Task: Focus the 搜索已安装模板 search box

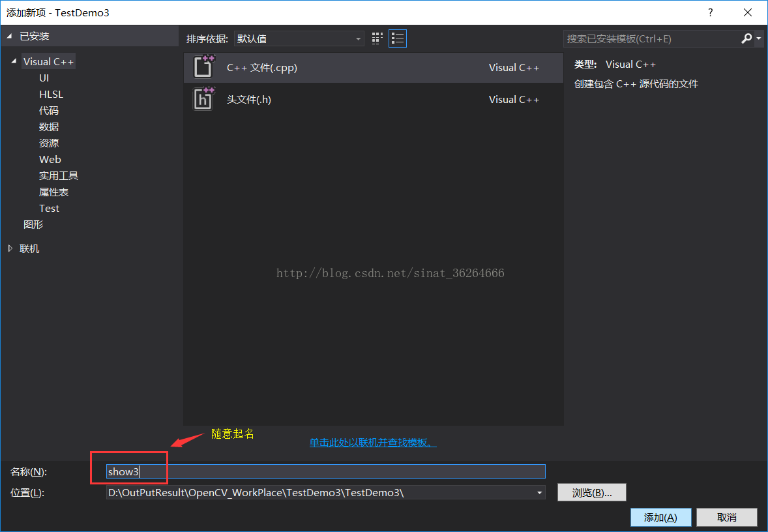Action: pos(651,38)
